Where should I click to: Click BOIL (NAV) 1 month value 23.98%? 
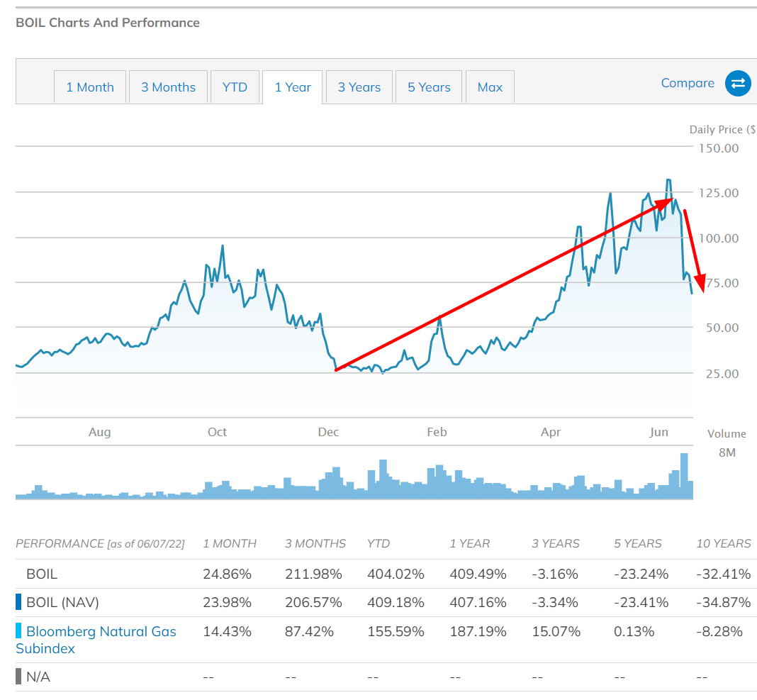(227, 602)
